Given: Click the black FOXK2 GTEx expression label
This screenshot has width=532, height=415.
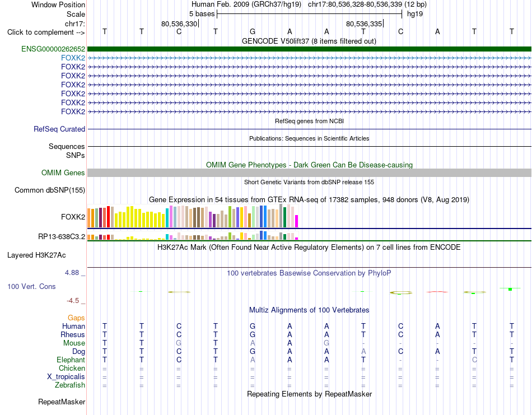Looking at the screenshot, I should pos(73,217).
